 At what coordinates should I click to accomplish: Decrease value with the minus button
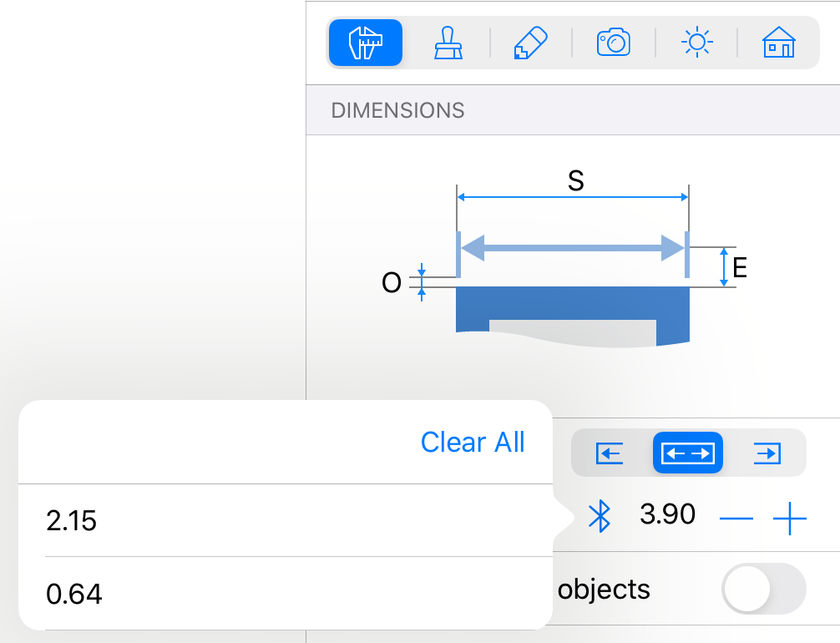736,519
